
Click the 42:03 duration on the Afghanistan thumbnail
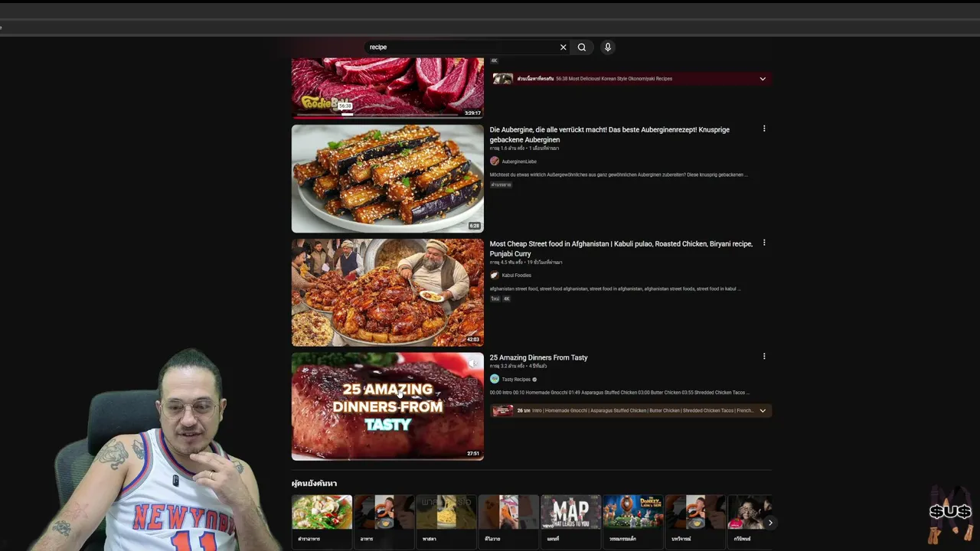[x=473, y=340]
